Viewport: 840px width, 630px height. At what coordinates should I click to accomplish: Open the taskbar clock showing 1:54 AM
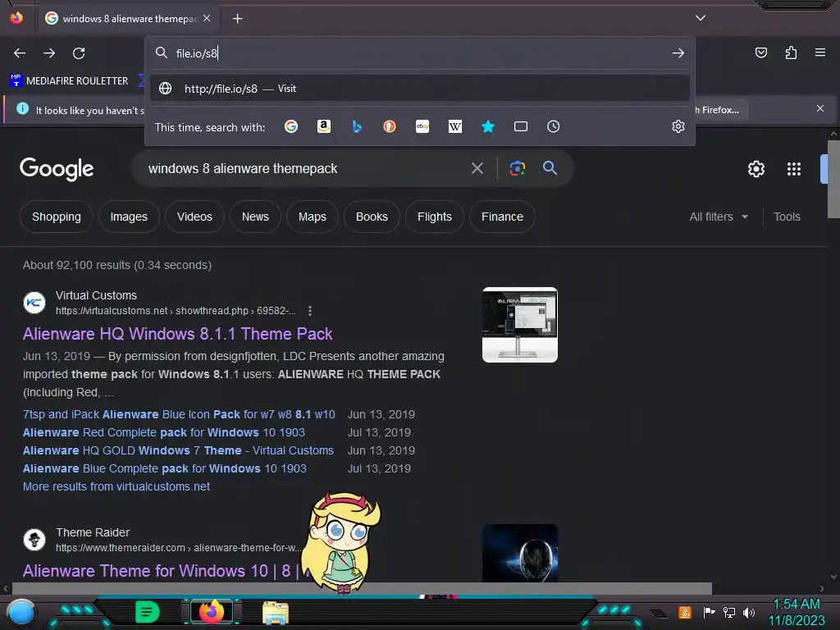[x=797, y=612]
